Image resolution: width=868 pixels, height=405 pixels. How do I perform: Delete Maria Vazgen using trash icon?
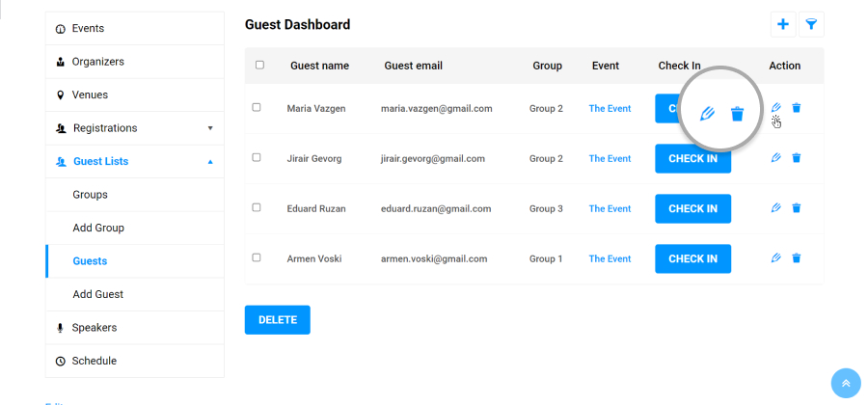pyautogui.click(x=796, y=107)
